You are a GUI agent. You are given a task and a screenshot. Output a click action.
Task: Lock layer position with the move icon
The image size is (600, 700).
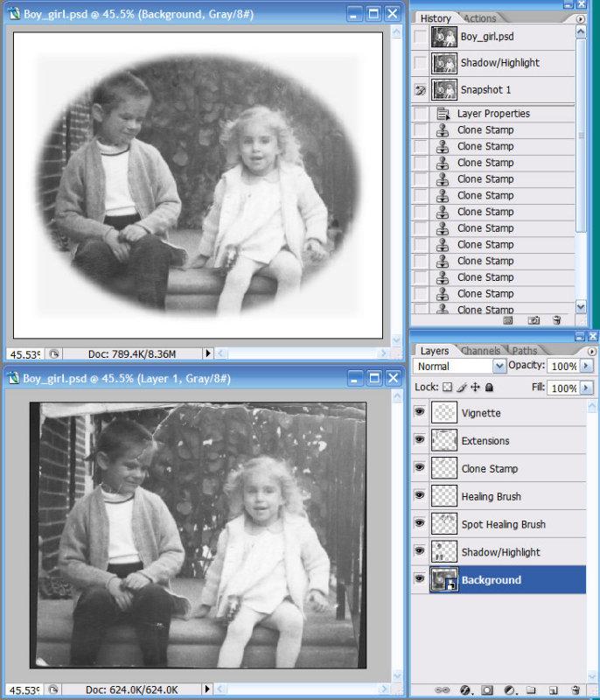475,387
